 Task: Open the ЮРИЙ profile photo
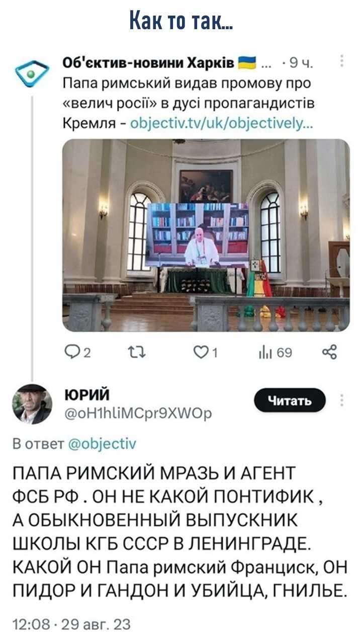point(32,404)
